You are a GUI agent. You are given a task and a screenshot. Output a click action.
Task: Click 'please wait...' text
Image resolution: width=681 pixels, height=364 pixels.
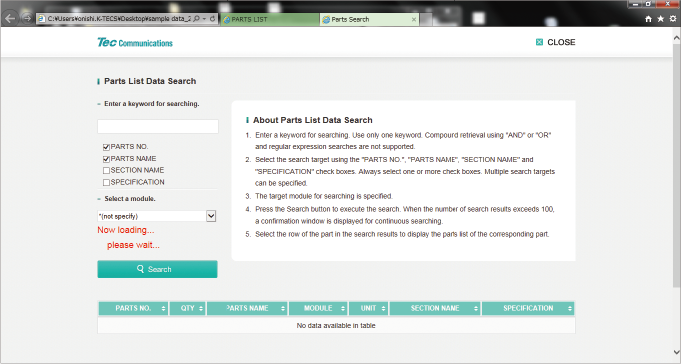pyautogui.click(x=133, y=245)
